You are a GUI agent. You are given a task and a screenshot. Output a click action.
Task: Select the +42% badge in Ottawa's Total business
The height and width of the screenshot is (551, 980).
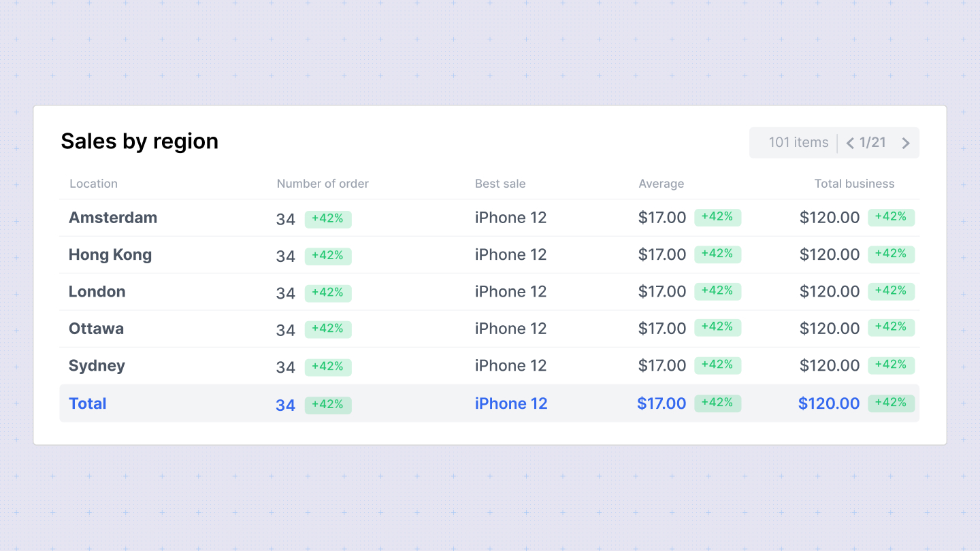pos(892,327)
